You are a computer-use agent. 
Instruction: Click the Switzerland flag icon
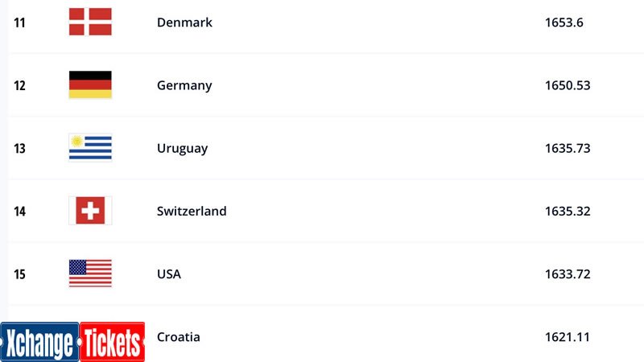point(90,211)
